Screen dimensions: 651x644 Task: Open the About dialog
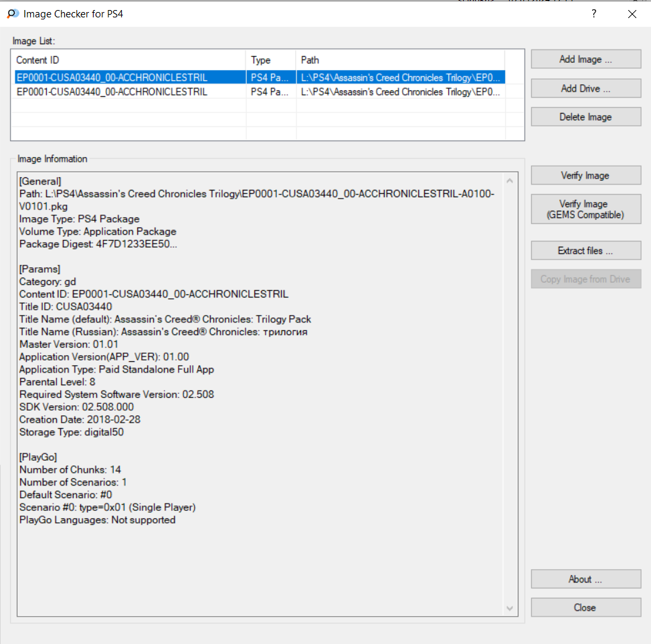[x=586, y=579]
